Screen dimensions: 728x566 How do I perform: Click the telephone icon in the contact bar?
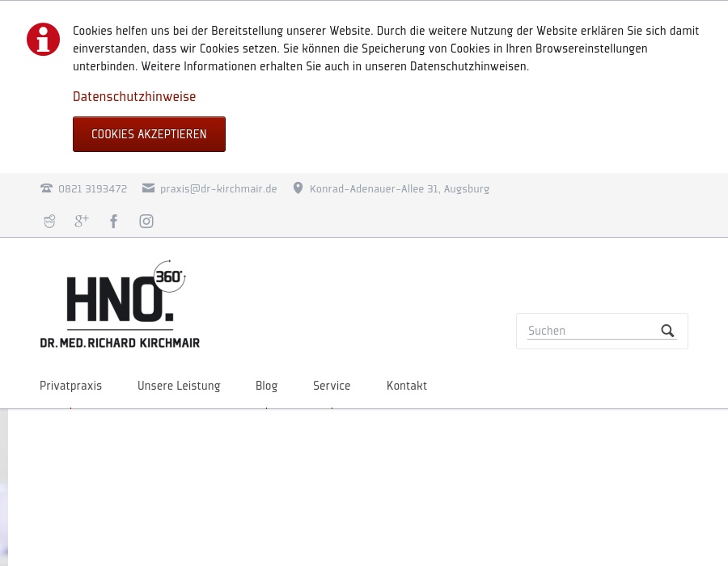pyautogui.click(x=46, y=188)
